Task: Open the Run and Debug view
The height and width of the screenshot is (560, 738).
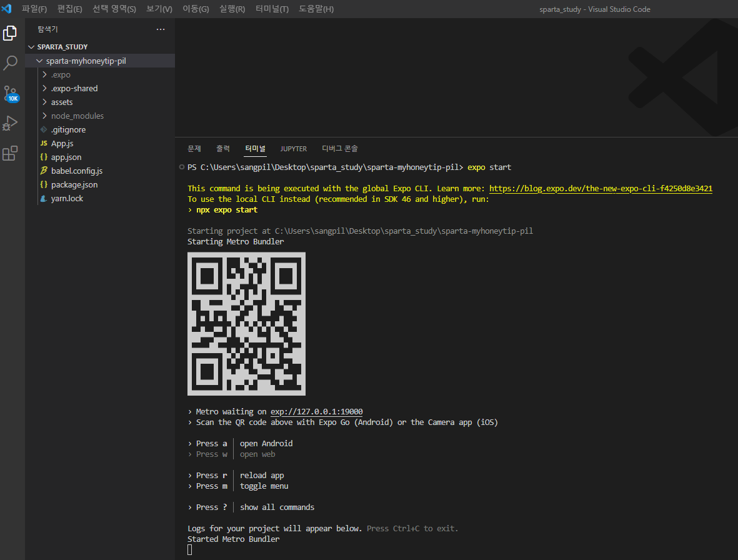Action: coord(10,123)
